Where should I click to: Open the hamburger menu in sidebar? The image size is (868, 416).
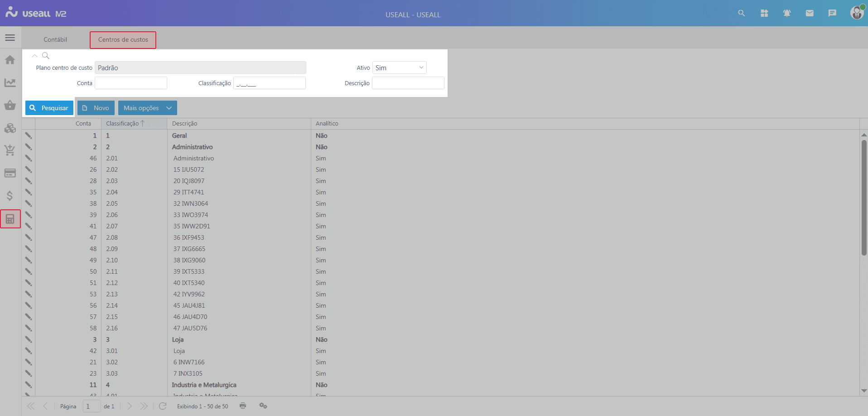10,38
